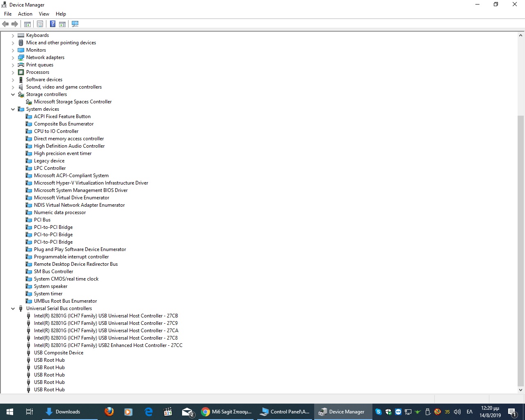The image size is (525, 420).
Task: Expand the Monitors category
Action: 13,50
